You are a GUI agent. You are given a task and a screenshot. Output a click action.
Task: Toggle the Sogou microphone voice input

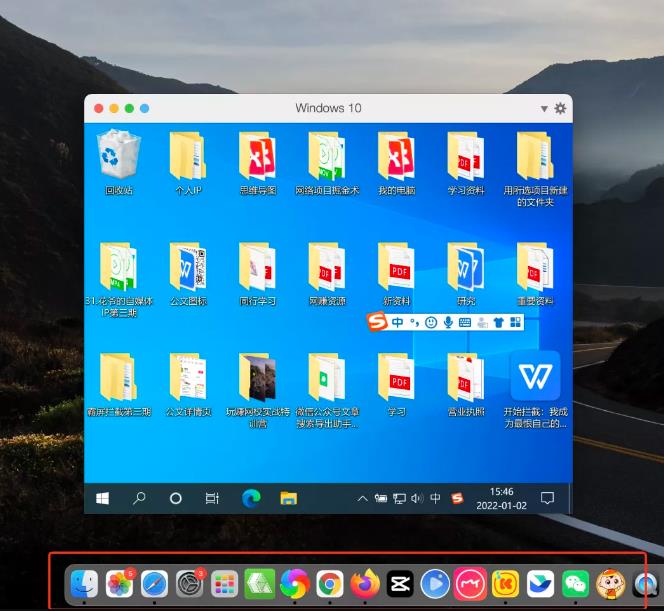448,322
